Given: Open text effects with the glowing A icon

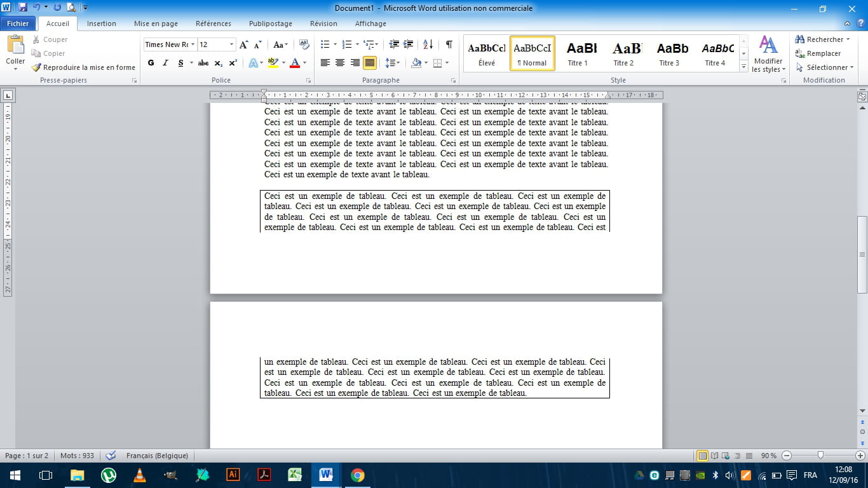Looking at the screenshot, I should 253,63.
